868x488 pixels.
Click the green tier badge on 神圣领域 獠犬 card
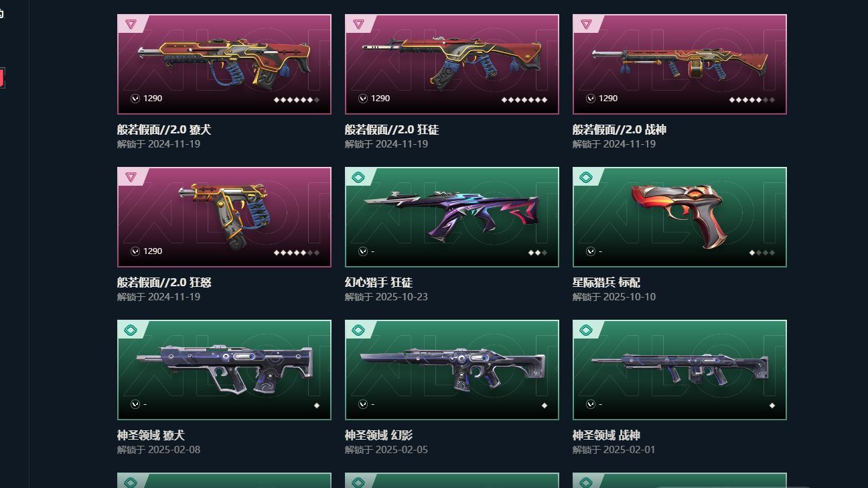131,330
